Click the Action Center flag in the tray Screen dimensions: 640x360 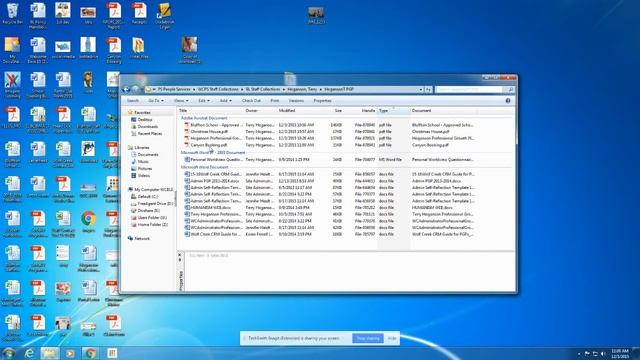(587, 353)
